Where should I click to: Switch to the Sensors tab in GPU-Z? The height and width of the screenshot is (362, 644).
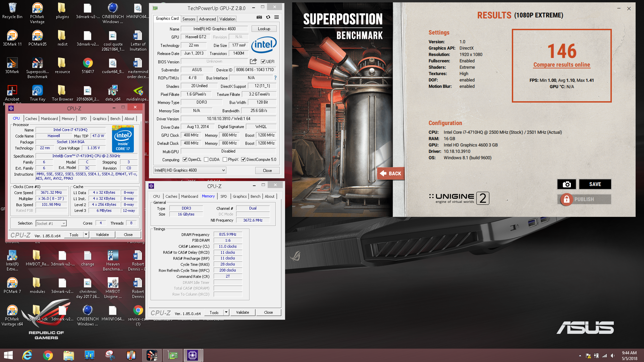[x=189, y=19]
